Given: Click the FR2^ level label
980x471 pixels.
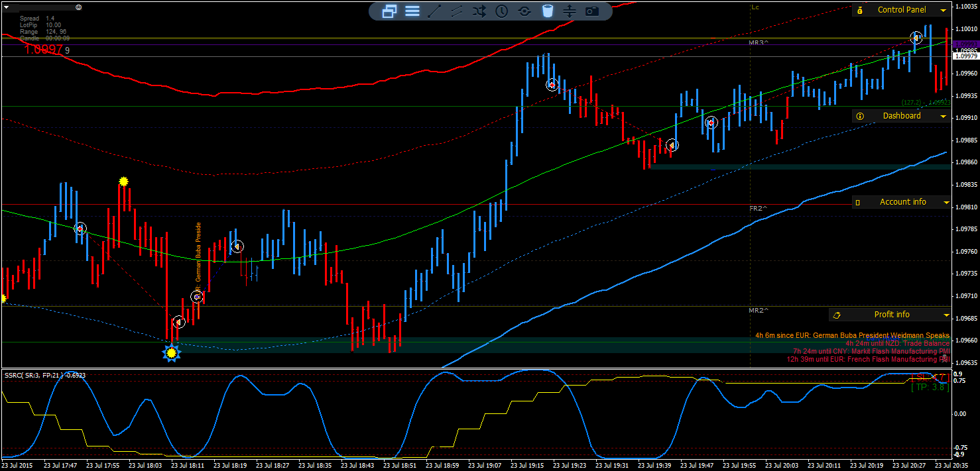Looking at the screenshot, I should [x=759, y=208].
